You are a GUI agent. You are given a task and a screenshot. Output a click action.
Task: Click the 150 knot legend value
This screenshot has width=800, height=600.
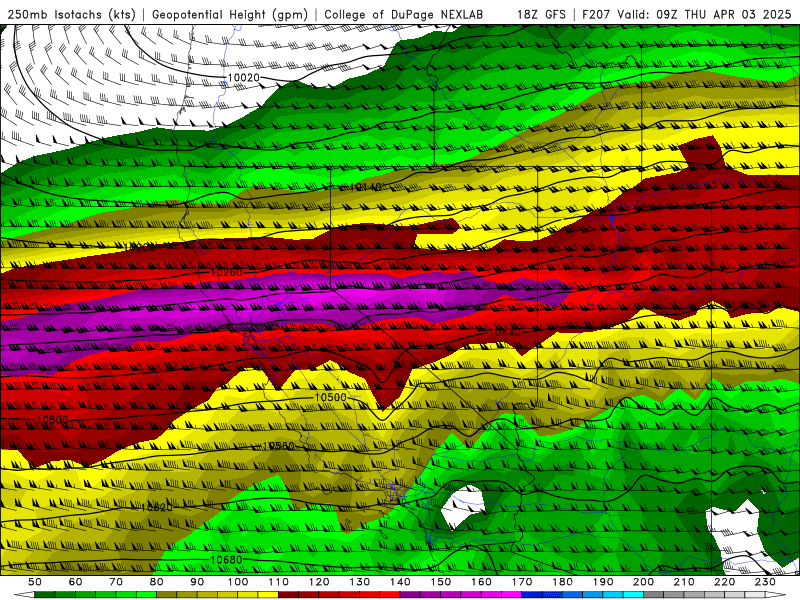pyautogui.click(x=441, y=582)
